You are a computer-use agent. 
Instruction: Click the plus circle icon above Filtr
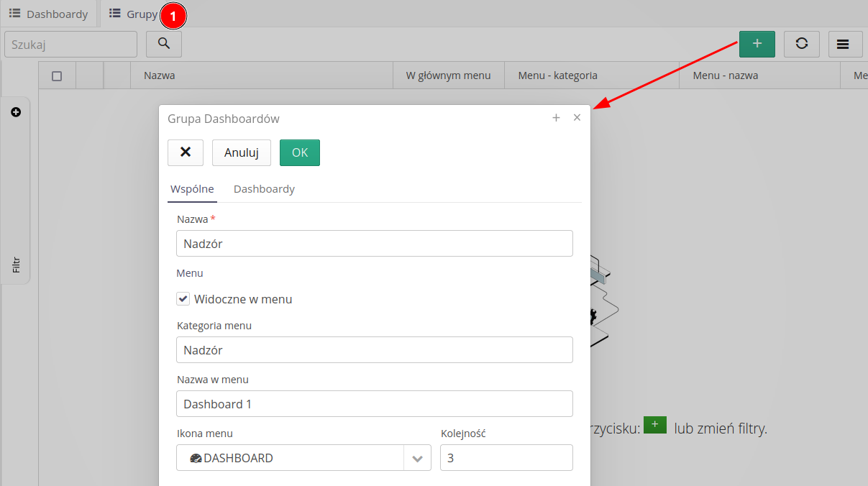point(16,112)
